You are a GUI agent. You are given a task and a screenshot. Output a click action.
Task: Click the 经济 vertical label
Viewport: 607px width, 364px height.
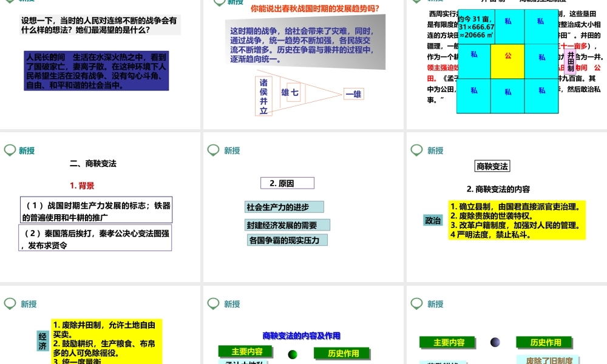[42, 341]
